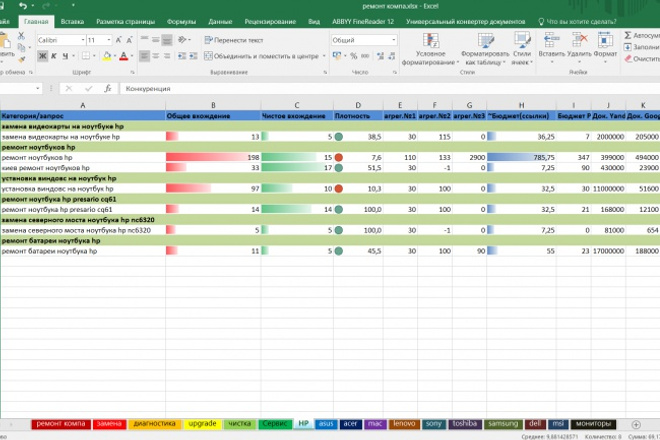Switch to the asus sheet tab
This screenshot has width=660, height=440.
(x=326, y=424)
